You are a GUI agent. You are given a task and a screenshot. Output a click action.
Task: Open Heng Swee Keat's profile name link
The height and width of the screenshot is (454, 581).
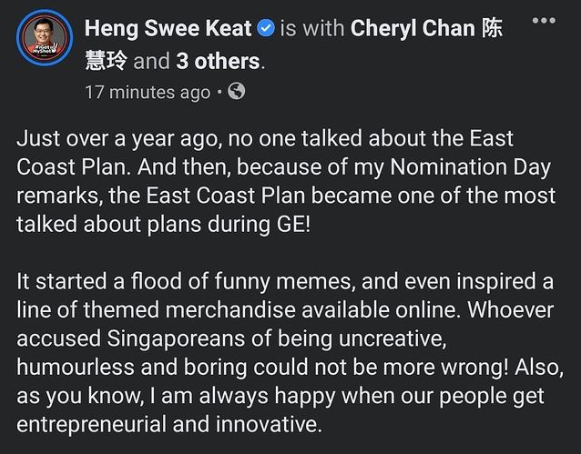coord(168,29)
